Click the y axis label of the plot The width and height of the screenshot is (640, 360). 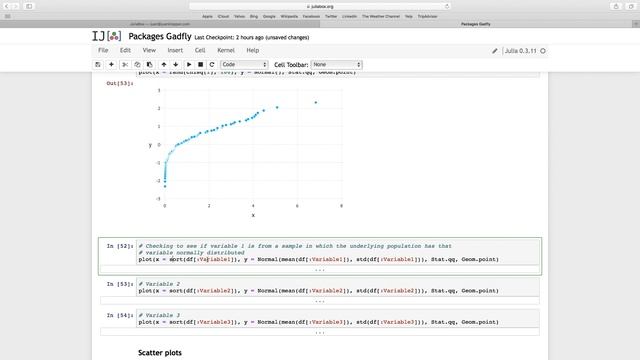(x=150, y=145)
